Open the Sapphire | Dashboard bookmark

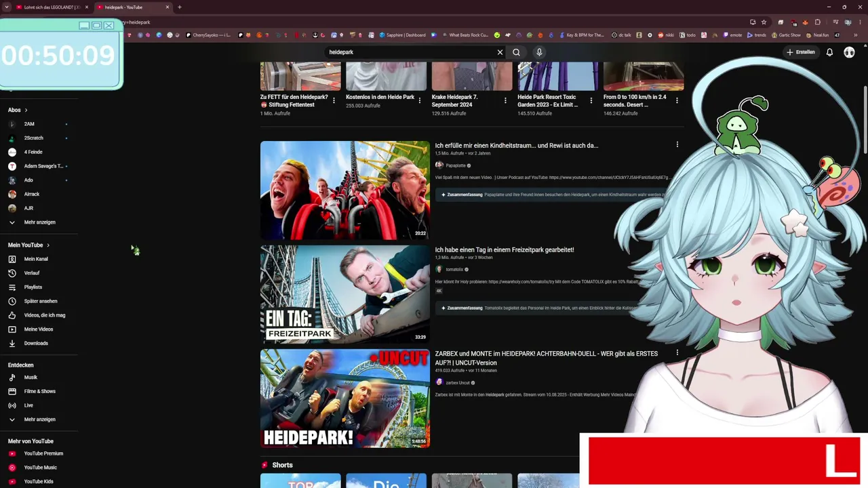pyautogui.click(x=403, y=35)
